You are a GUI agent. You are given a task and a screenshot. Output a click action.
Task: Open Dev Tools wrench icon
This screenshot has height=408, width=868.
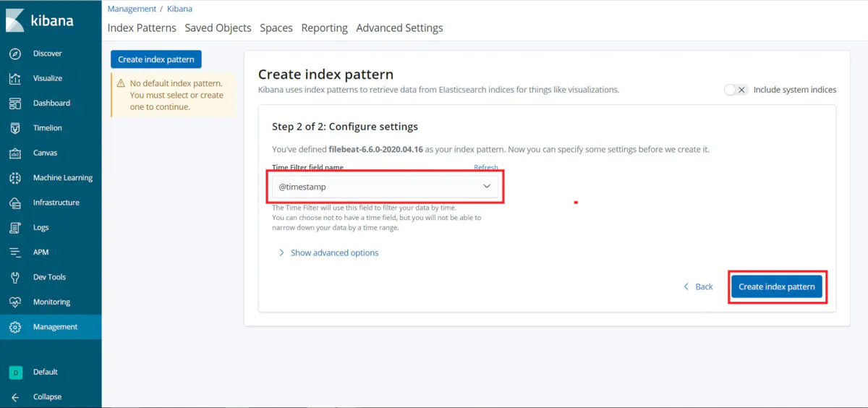pos(15,277)
